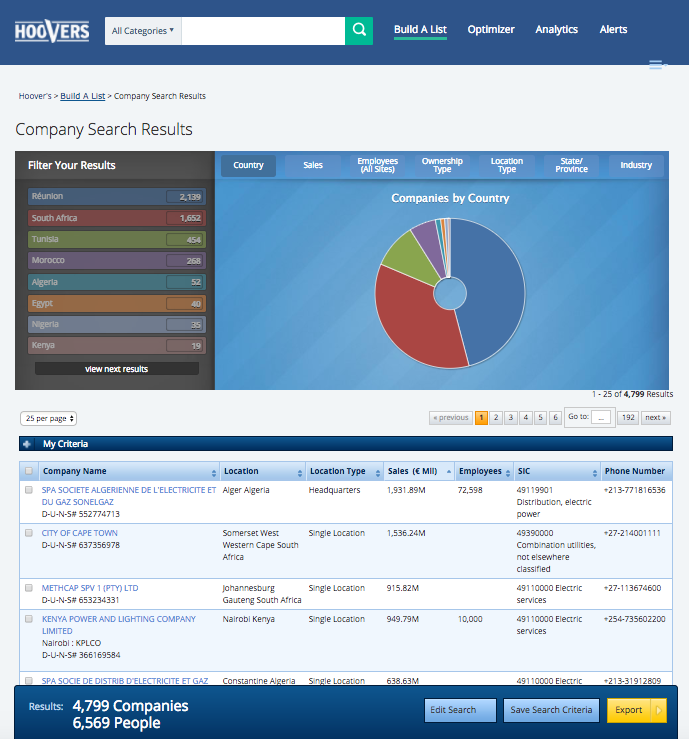Open the hamburger menu icon under header
The height and width of the screenshot is (739, 689).
(656, 65)
